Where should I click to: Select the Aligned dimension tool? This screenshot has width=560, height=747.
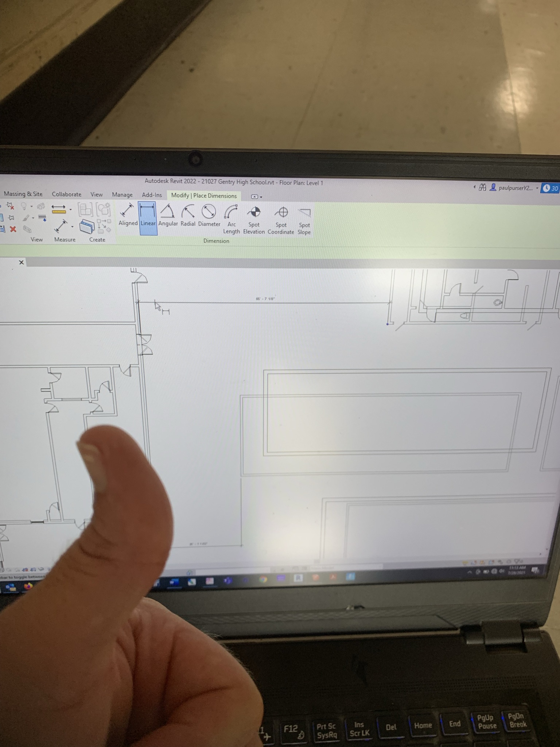pyautogui.click(x=128, y=216)
